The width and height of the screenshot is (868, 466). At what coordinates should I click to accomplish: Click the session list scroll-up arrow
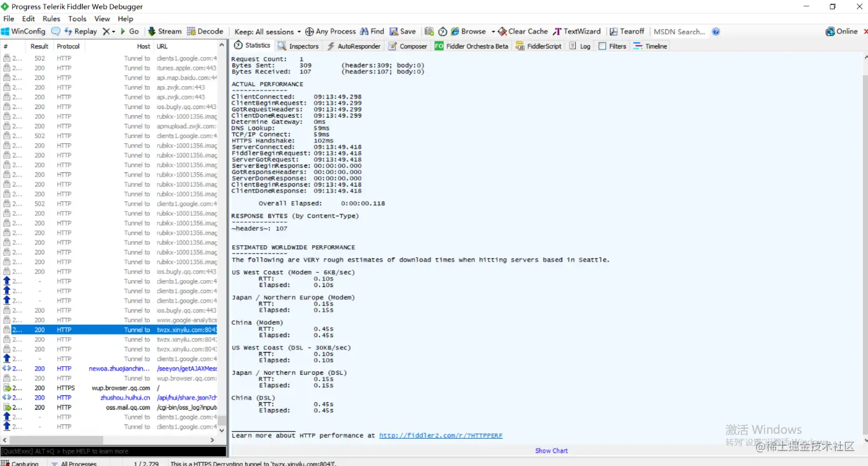(222, 46)
